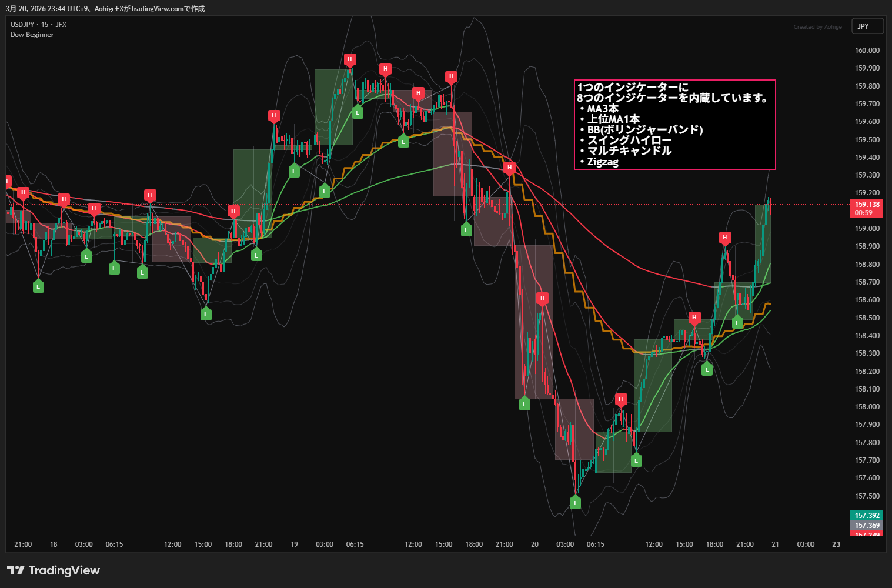The image size is (892, 588).
Task: Click the lowest L swing marker near 157.500
Action: (576, 503)
